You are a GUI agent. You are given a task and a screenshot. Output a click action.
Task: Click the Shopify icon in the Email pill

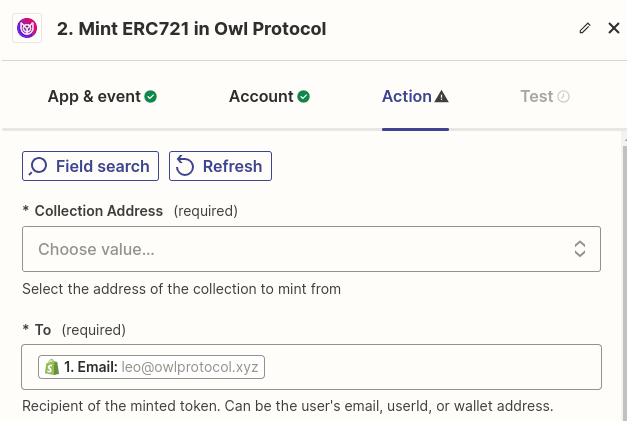coord(51,367)
